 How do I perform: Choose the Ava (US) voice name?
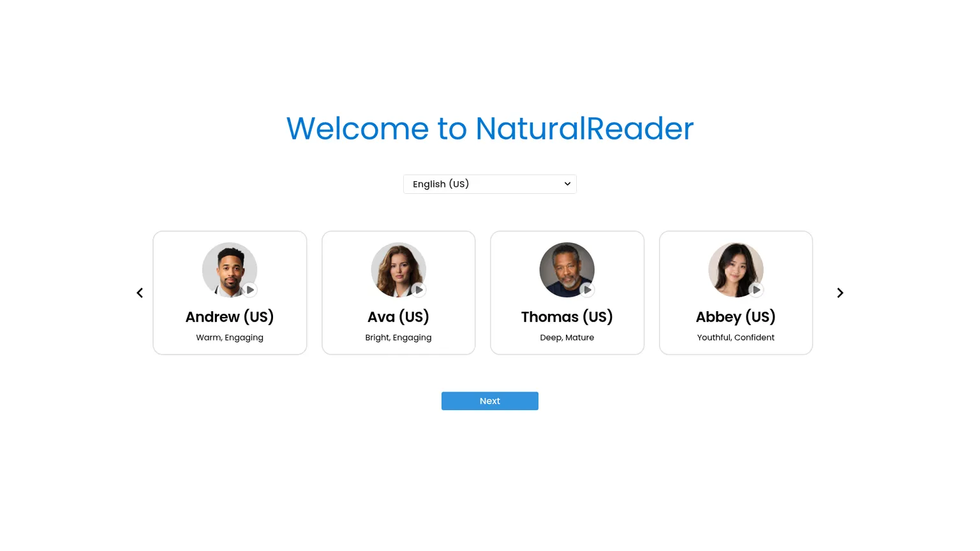pyautogui.click(x=398, y=317)
